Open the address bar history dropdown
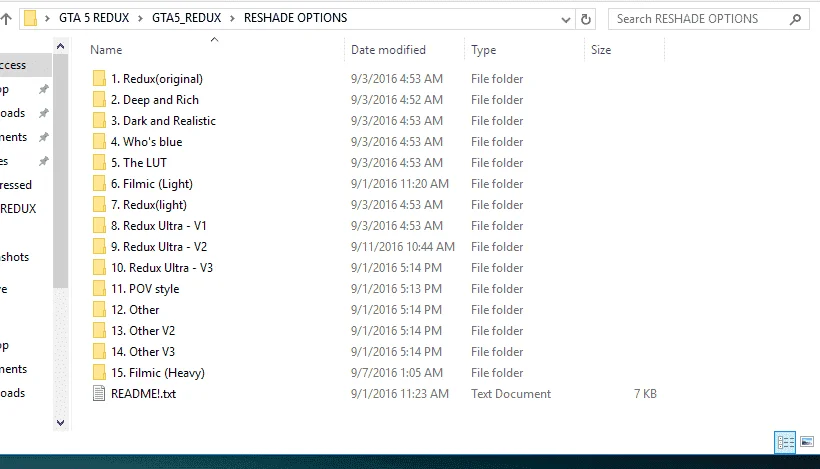The width and height of the screenshot is (820, 469). (565, 20)
